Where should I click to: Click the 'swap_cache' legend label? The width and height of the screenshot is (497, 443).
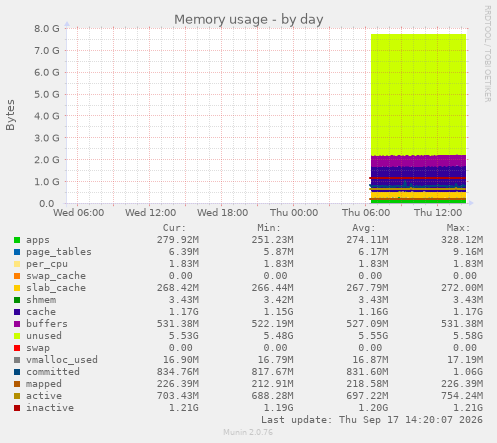[56, 276]
